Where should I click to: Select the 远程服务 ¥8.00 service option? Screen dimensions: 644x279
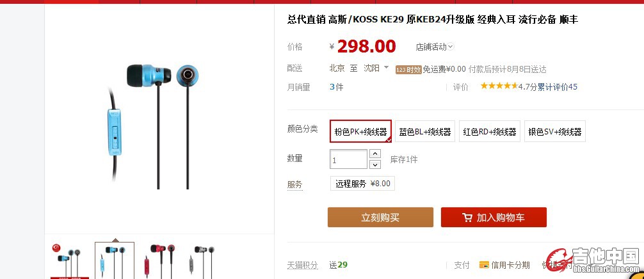pos(363,184)
